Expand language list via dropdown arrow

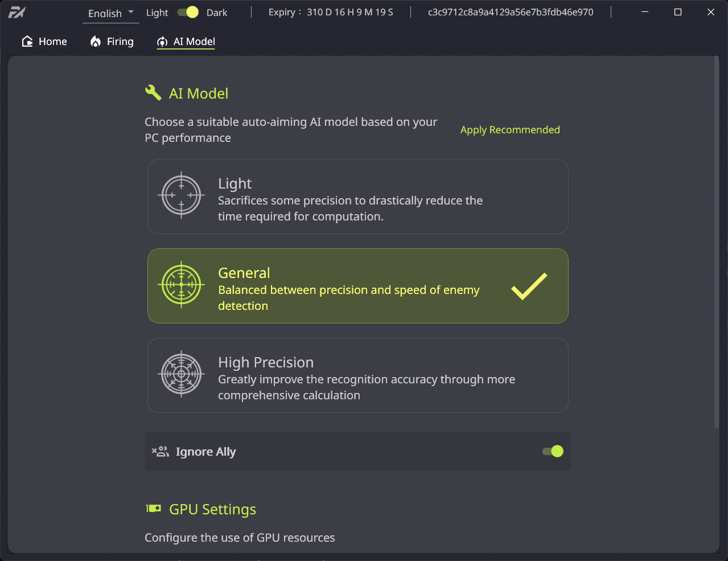point(131,12)
